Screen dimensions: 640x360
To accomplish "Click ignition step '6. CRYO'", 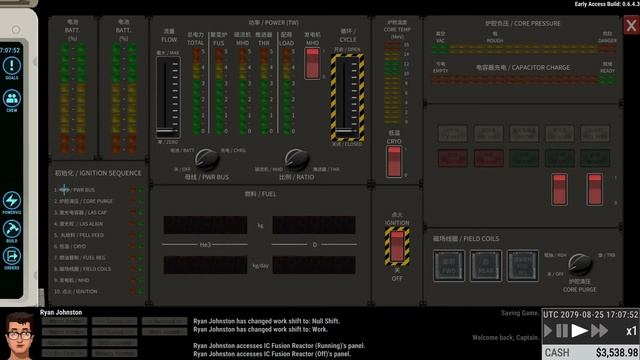I will [x=70, y=247].
